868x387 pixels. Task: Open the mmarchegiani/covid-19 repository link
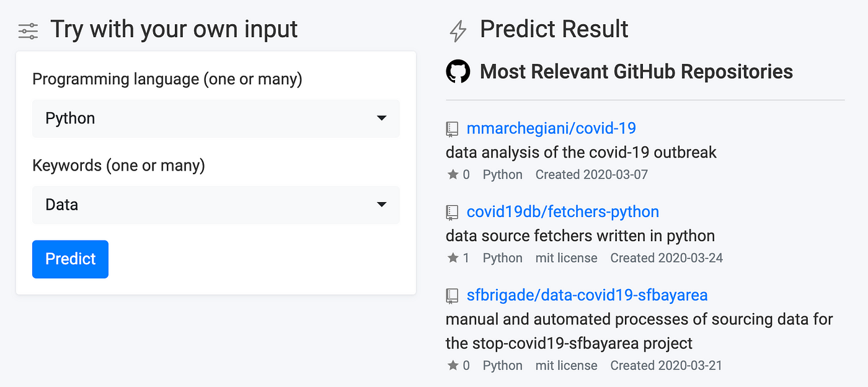coord(551,128)
